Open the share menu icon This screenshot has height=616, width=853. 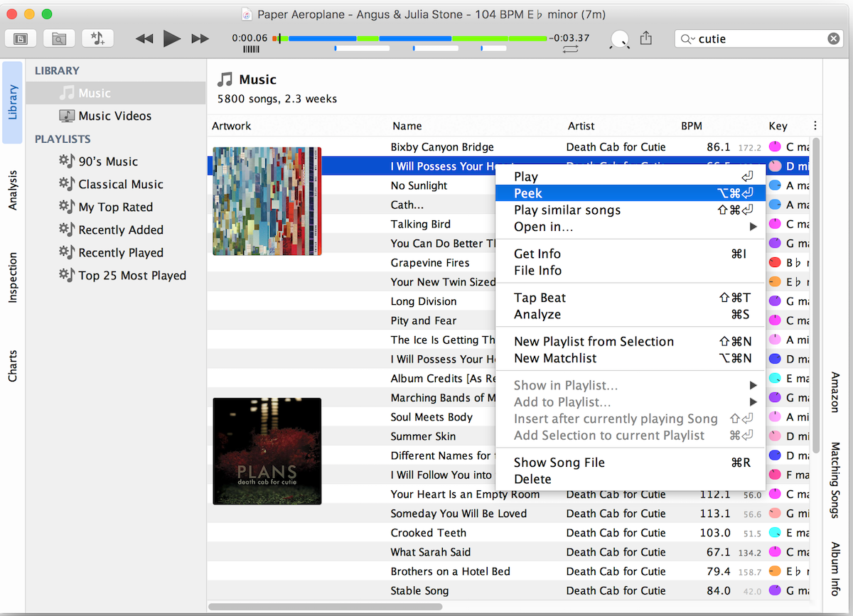pos(645,38)
